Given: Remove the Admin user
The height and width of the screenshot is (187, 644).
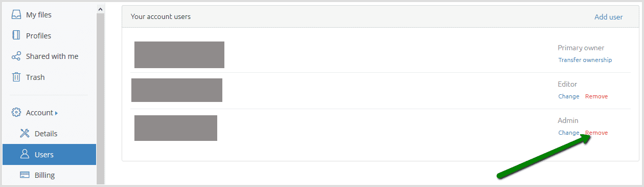Looking at the screenshot, I should click(x=596, y=133).
